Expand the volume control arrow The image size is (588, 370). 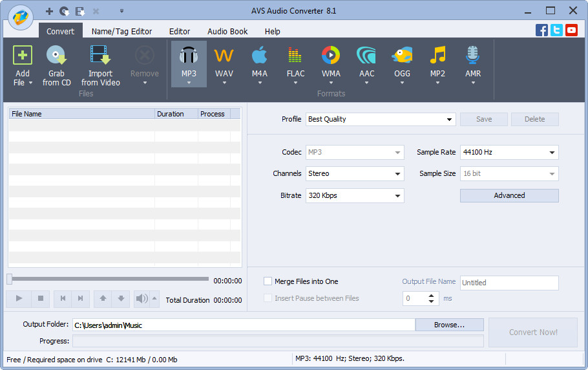pyautogui.click(x=154, y=299)
